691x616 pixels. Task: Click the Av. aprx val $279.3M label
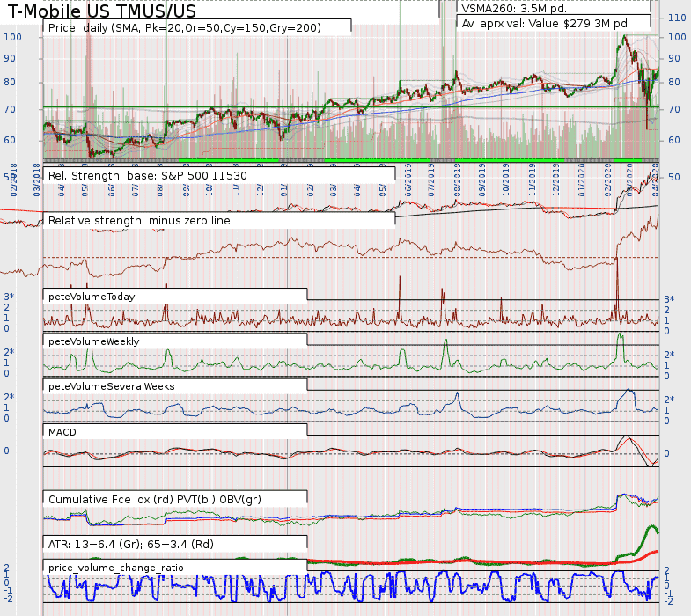tap(546, 24)
